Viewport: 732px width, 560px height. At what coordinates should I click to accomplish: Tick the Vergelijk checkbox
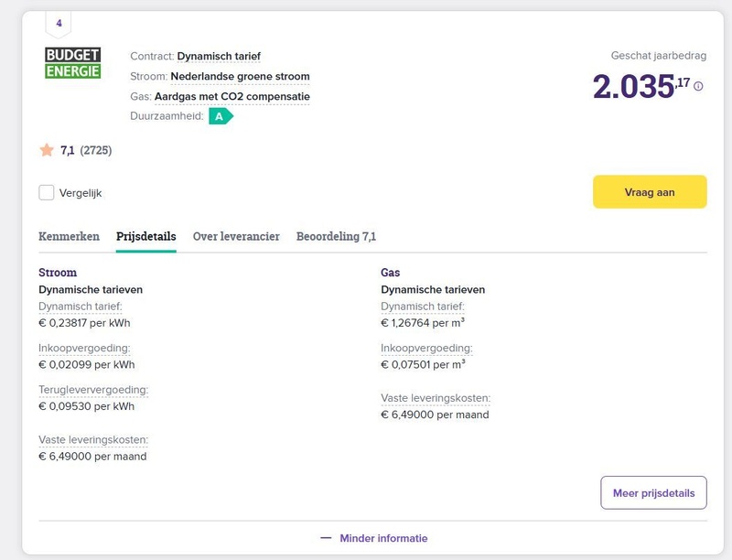[47, 192]
